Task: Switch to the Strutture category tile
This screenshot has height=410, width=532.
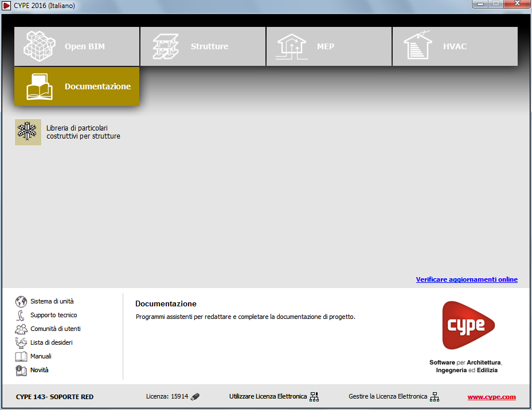Action: tap(202, 46)
